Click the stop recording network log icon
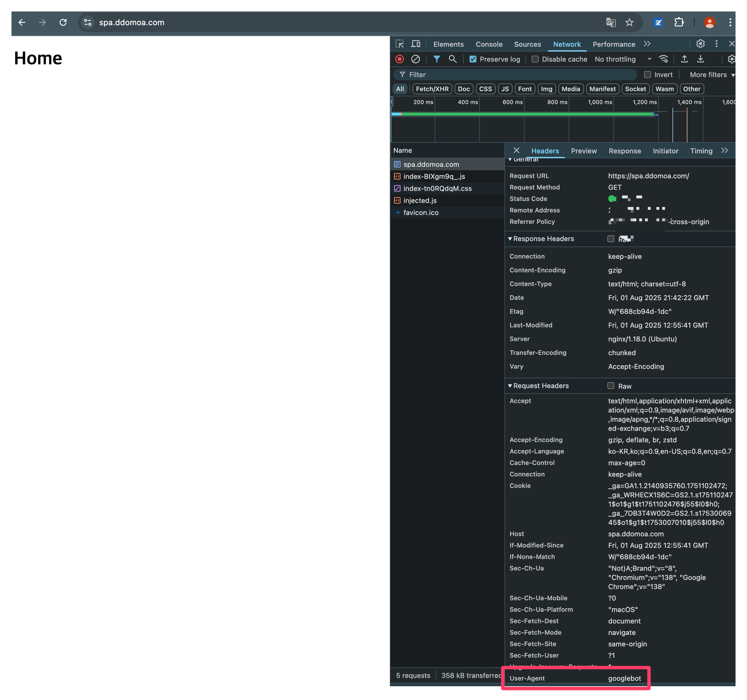747x700 pixels. (x=399, y=59)
